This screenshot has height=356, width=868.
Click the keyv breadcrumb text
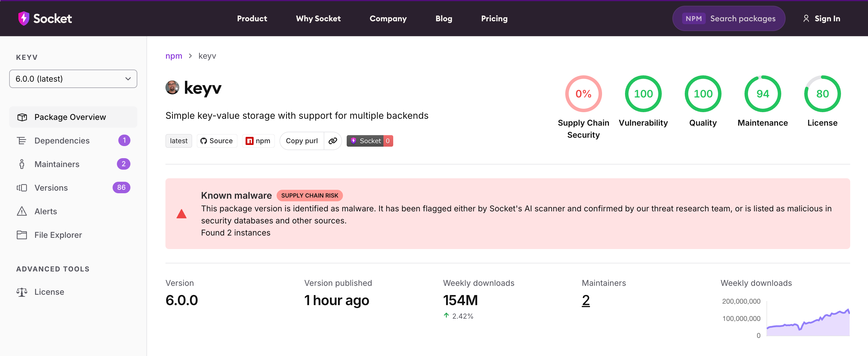[x=207, y=56]
